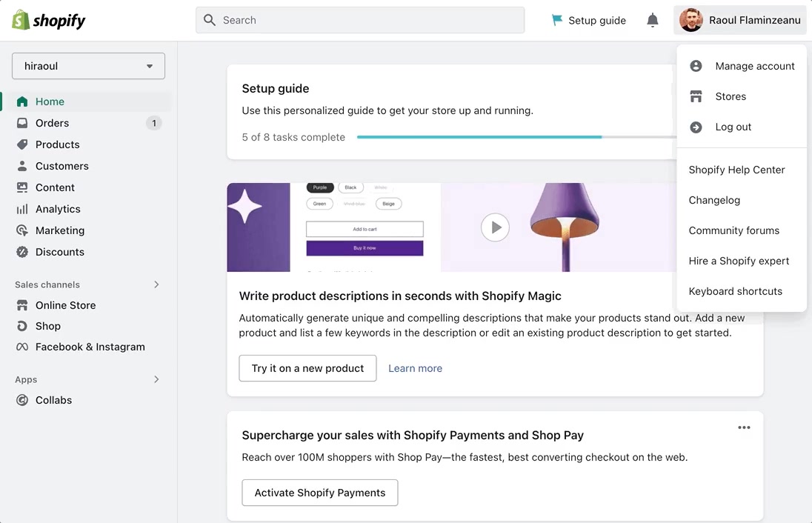This screenshot has width=812, height=523.
Task: Click the Log out arrow icon
Action: (696, 127)
